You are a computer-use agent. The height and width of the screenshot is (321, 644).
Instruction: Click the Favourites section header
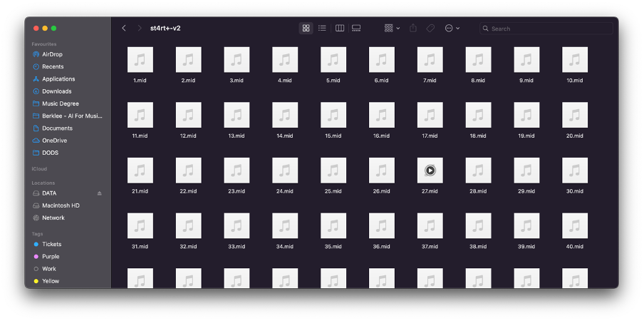(x=44, y=44)
